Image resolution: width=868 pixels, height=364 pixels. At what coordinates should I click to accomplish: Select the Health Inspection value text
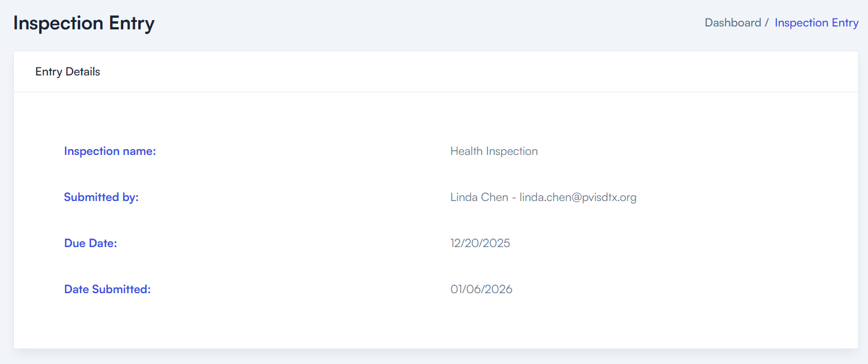494,151
